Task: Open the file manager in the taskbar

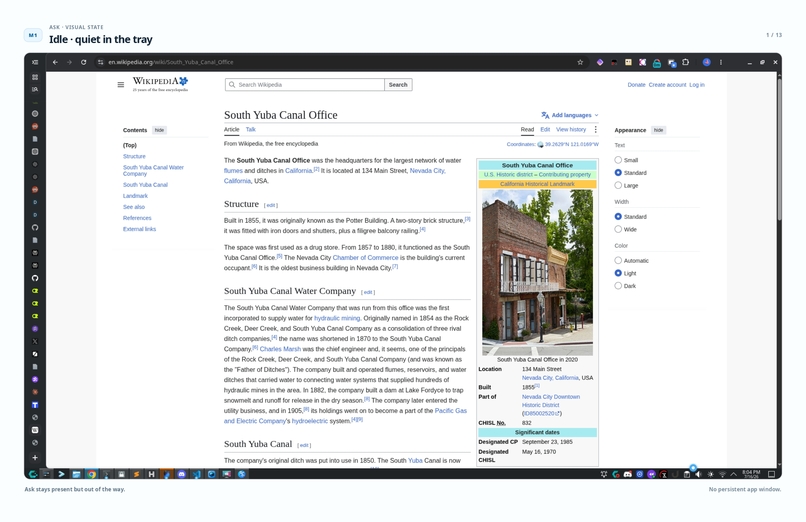Action: [76, 474]
